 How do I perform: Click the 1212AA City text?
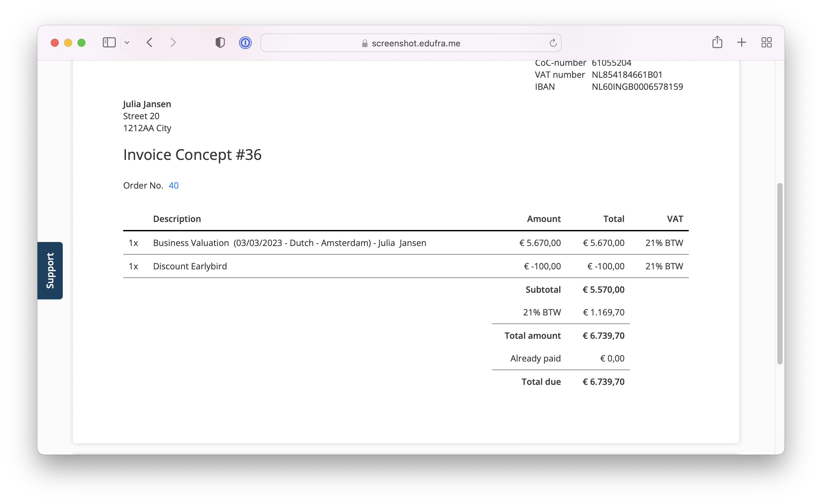[x=147, y=128]
